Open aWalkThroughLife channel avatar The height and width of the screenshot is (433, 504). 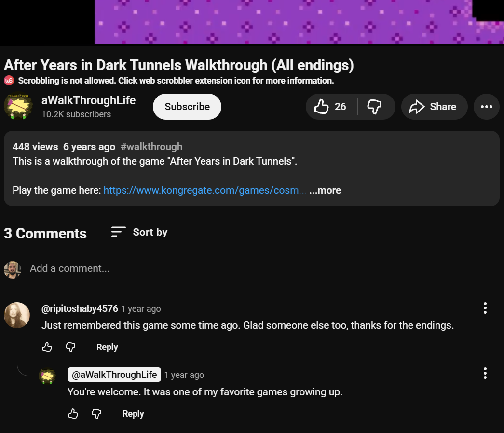click(x=18, y=106)
